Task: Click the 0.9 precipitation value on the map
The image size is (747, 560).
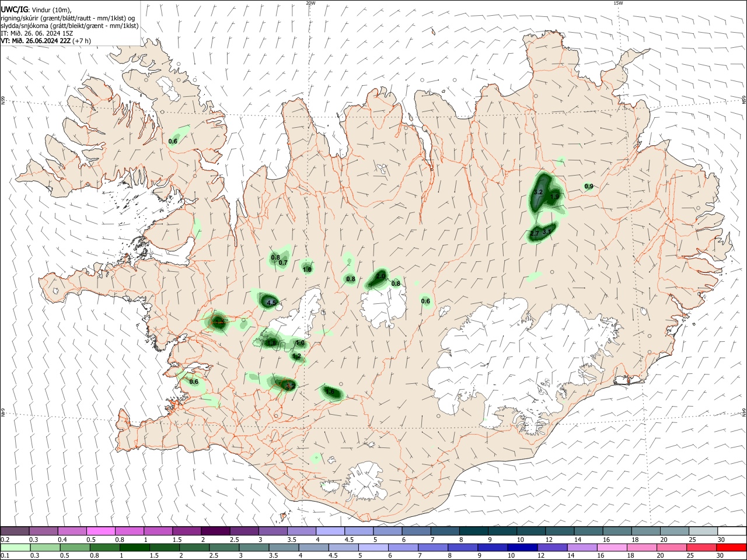Action: [589, 187]
